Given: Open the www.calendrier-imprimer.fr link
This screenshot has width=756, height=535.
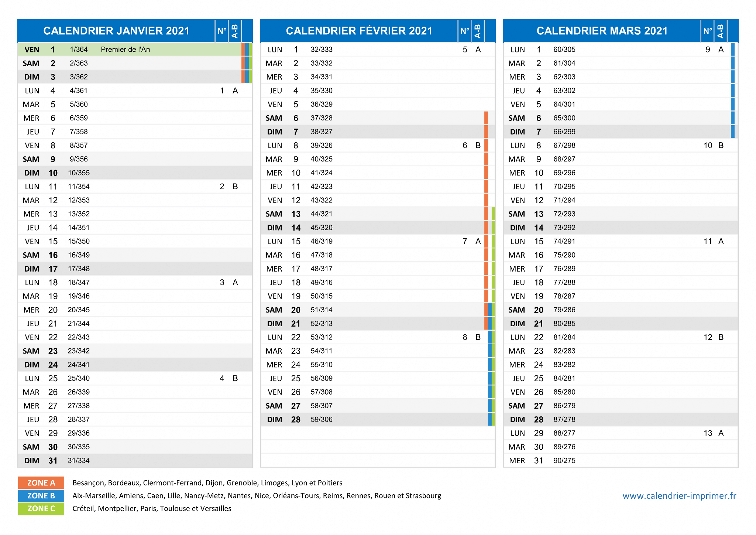Looking at the screenshot, I should click(x=679, y=496).
